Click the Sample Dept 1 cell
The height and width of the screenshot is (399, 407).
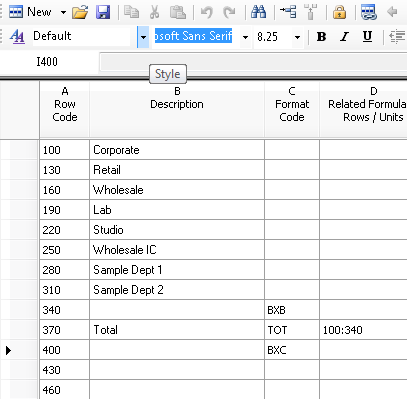(177, 270)
